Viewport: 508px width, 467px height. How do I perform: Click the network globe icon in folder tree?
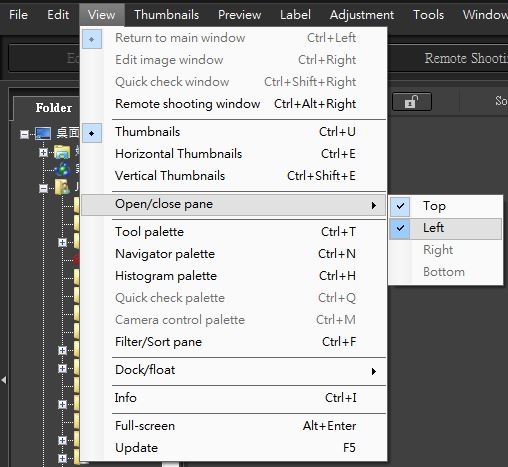(x=62, y=169)
